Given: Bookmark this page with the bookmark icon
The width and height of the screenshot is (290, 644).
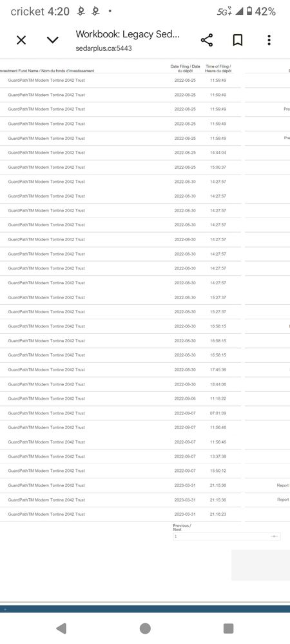Looking at the screenshot, I should 238,40.
